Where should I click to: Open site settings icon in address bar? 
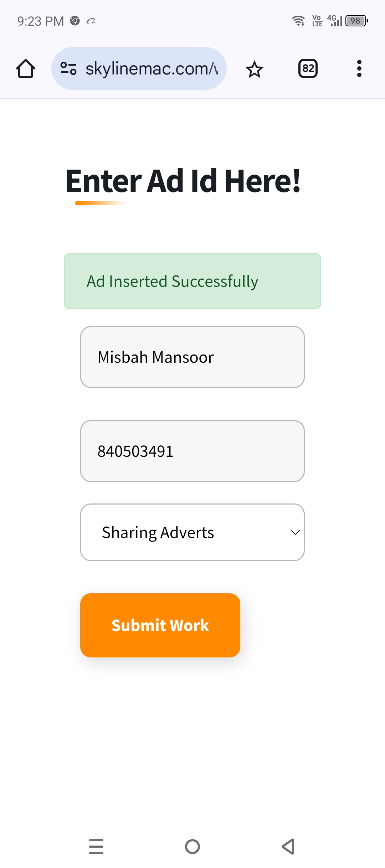point(68,68)
